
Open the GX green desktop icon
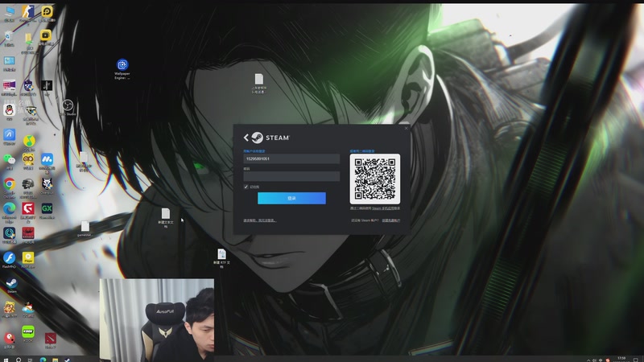coord(47,210)
